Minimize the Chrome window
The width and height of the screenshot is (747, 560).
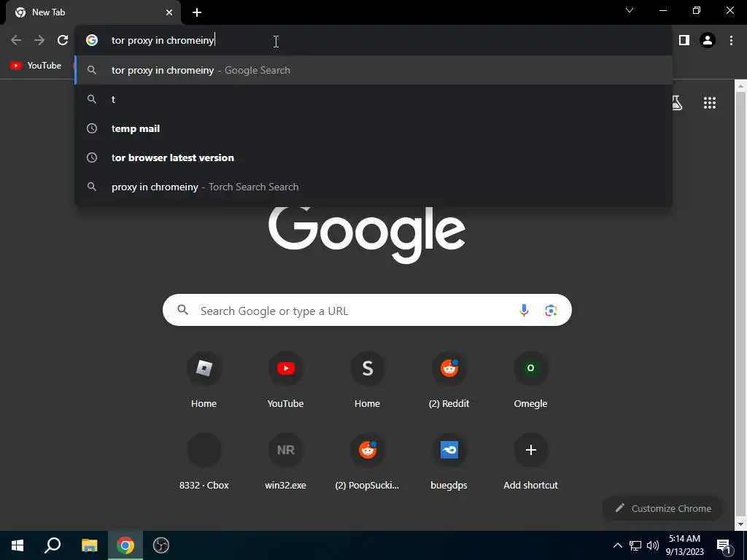[663, 10]
